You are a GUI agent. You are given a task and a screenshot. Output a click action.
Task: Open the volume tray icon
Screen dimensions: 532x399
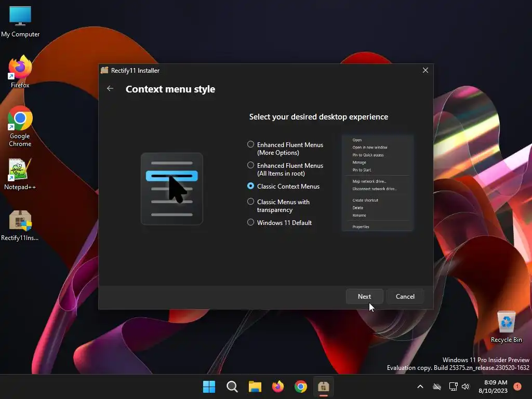465,387
